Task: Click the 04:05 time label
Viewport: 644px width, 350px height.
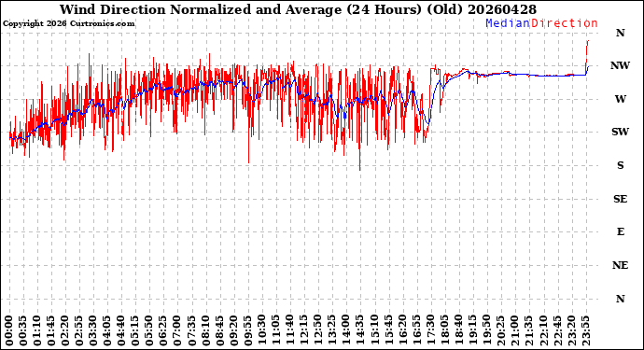Action: 107,330
